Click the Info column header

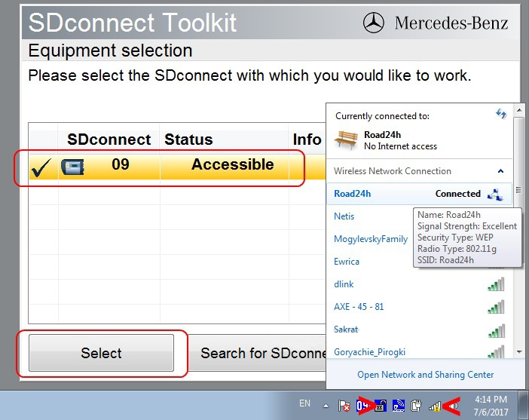[x=307, y=139]
